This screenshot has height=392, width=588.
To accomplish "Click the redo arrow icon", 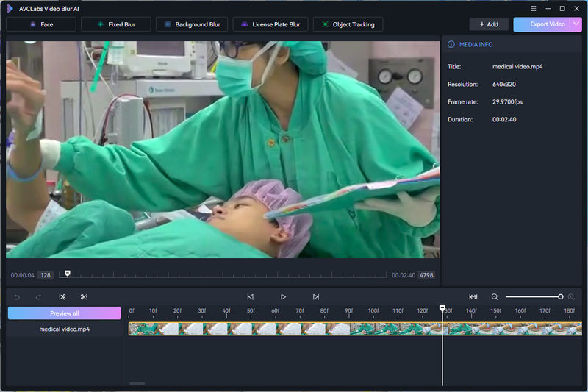I will 38,297.
